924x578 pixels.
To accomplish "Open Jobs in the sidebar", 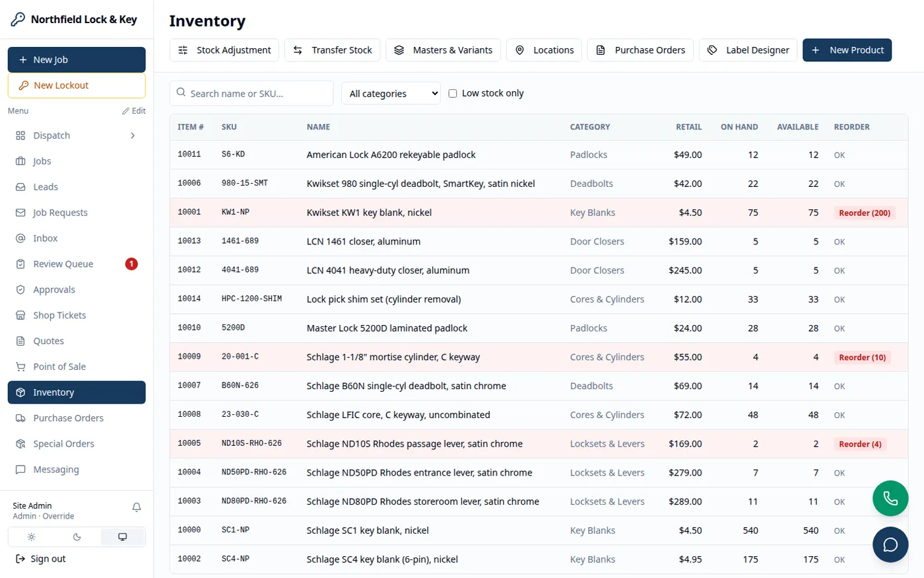I will pyautogui.click(x=77, y=161).
